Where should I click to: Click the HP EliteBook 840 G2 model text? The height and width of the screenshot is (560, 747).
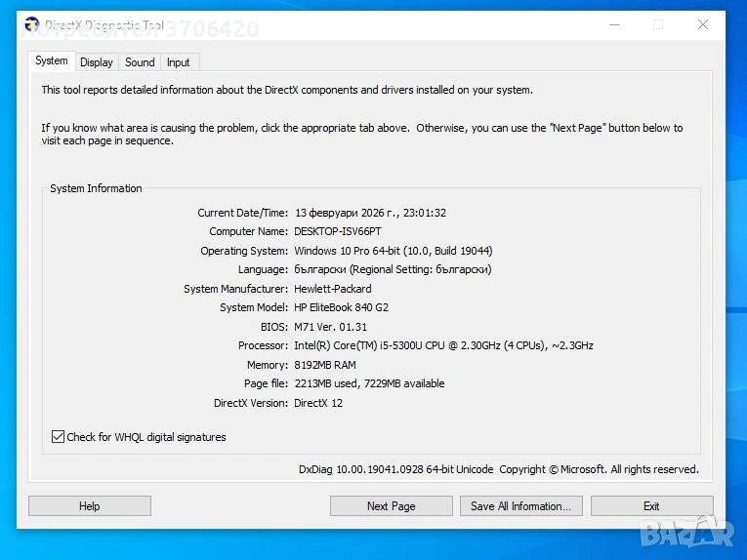[341, 308]
